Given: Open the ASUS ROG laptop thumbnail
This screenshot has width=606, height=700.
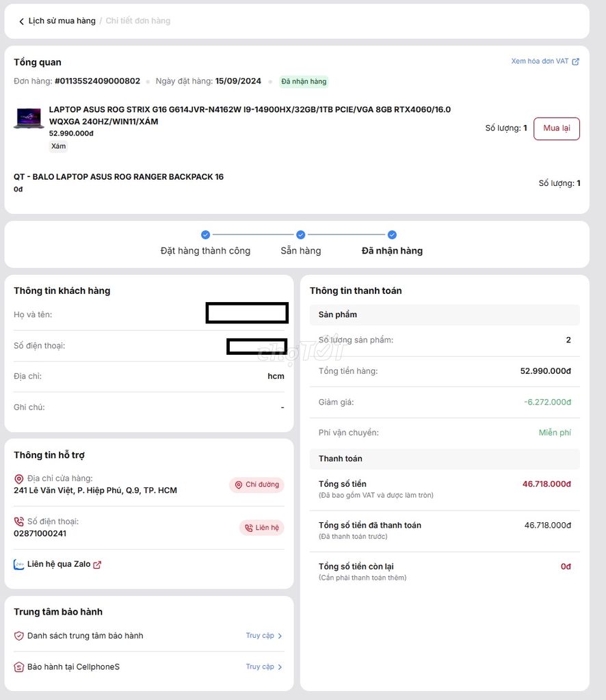Looking at the screenshot, I should (29, 118).
